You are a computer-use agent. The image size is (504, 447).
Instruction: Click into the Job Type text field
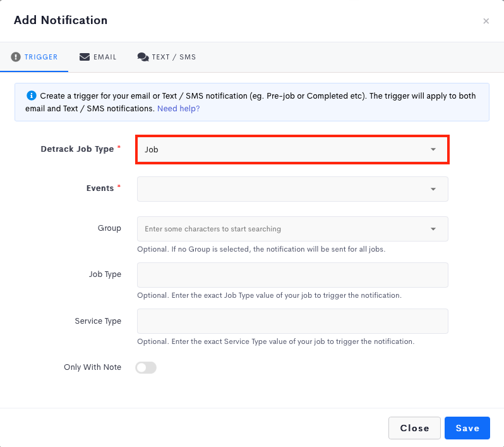(292, 275)
